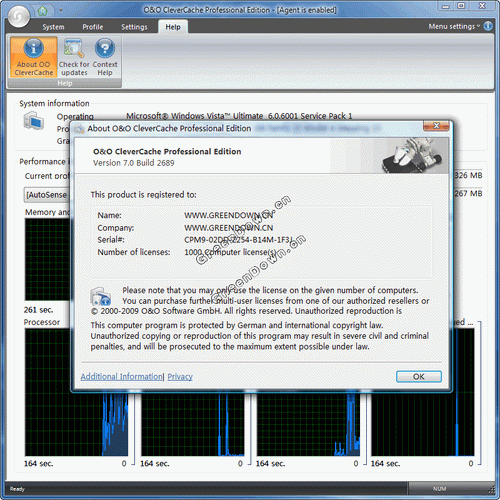The height and width of the screenshot is (500, 500).
Task: Switch to the System tab
Action: pos(53,27)
